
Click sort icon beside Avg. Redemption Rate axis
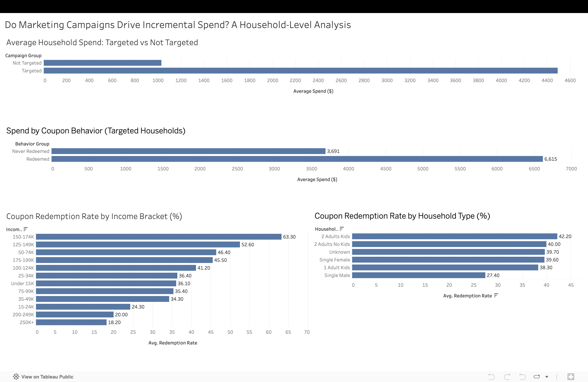click(x=496, y=295)
